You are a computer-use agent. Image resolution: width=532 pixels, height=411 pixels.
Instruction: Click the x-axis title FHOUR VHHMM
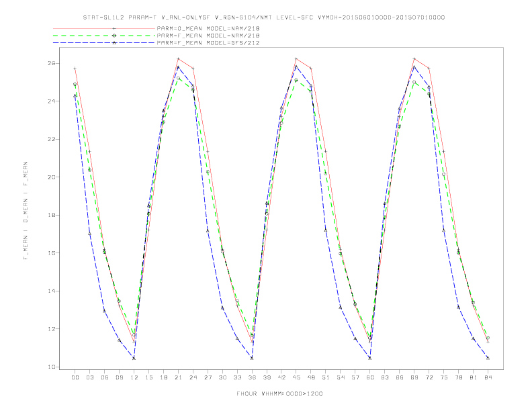[279, 394]
